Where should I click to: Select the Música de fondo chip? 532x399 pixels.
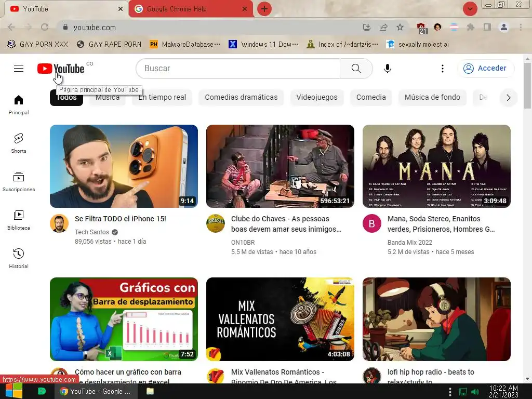[432, 97]
